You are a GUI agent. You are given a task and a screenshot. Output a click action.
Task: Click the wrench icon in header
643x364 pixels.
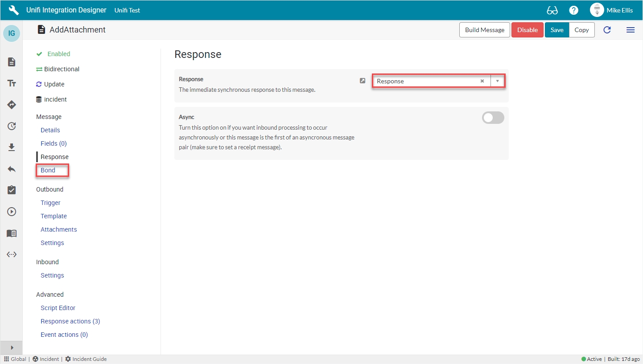pos(14,10)
